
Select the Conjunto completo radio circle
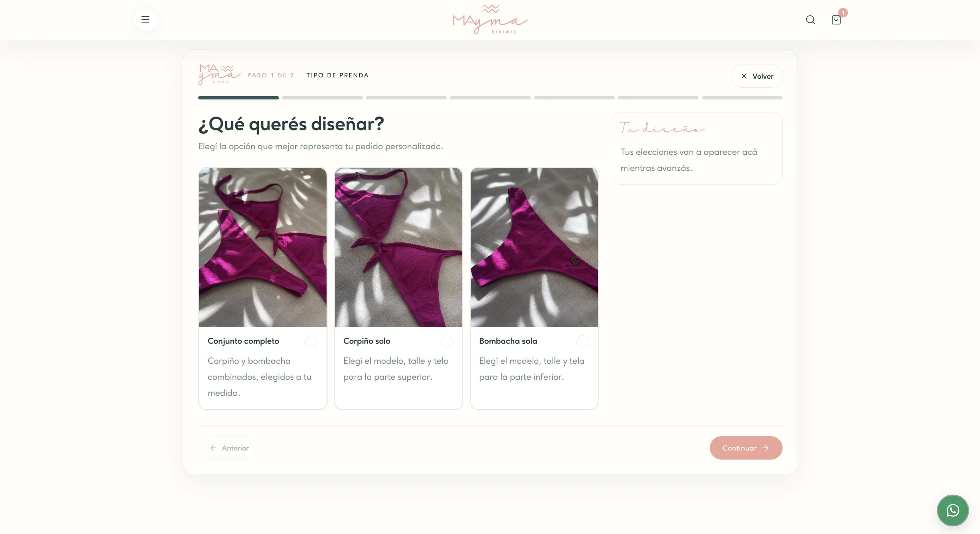311,342
